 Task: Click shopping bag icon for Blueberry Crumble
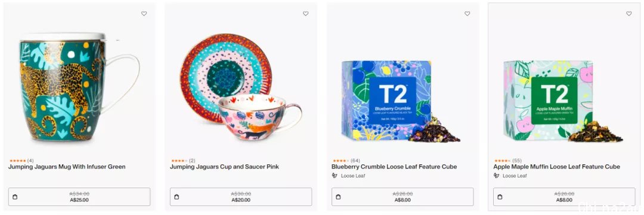tap(339, 197)
